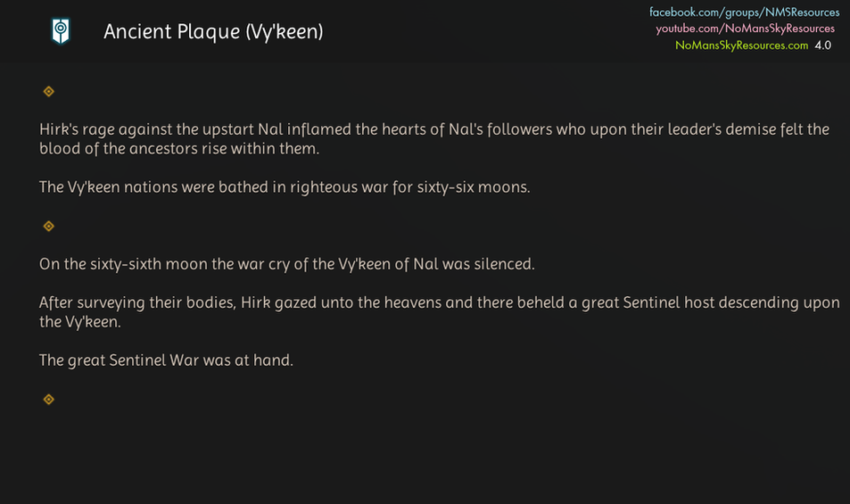850x504 pixels.
Task: Visit the NoMansSkyResources.com link
Action: (x=741, y=45)
